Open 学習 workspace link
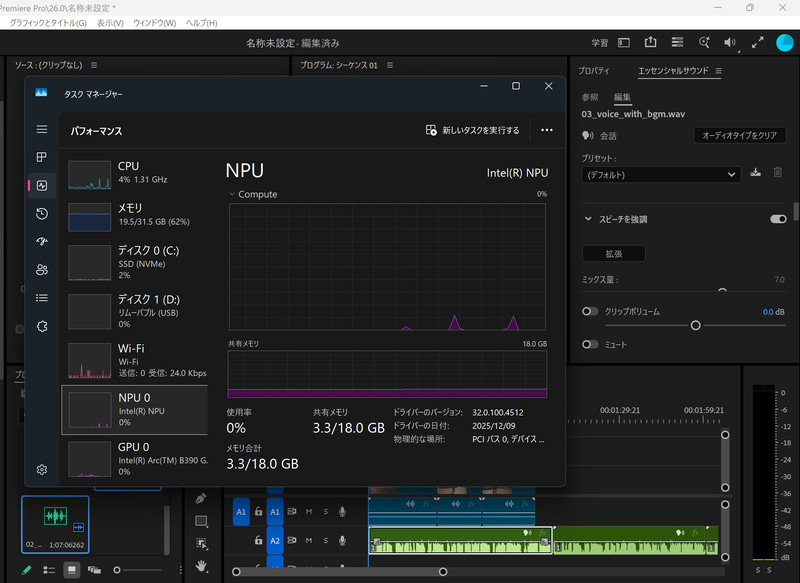This screenshot has height=583, width=800. [x=599, y=43]
